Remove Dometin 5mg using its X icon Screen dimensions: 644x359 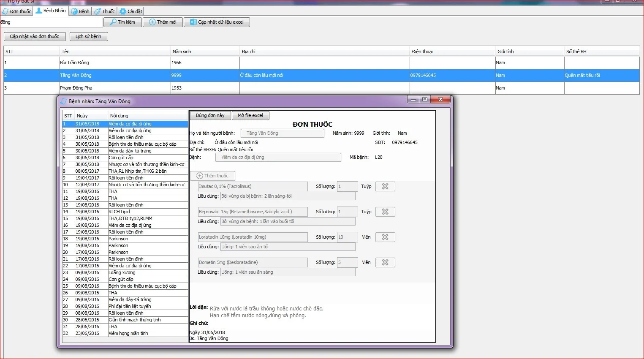(385, 262)
